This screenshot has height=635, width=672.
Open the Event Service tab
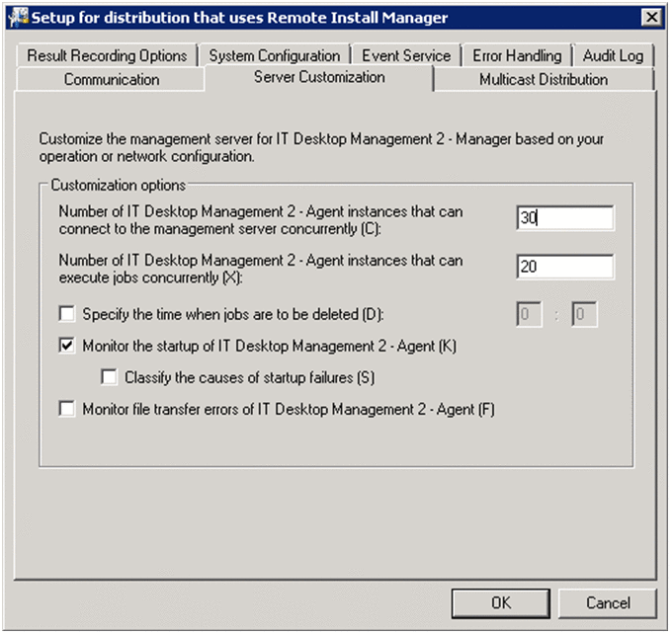(405, 56)
